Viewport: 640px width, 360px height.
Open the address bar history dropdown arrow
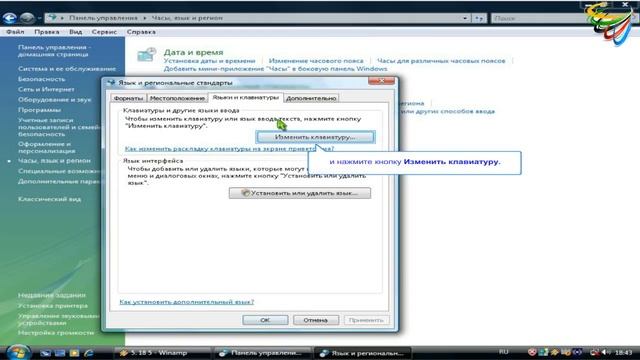tap(465, 18)
